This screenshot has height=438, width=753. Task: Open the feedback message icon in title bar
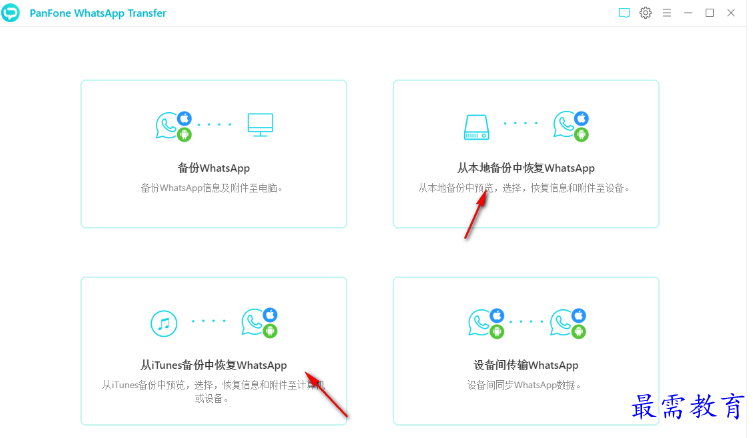(624, 13)
